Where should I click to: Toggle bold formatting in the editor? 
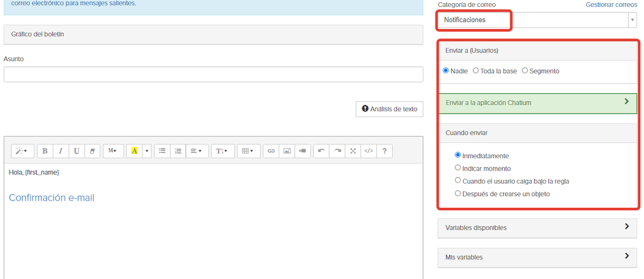click(x=45, y=151)
